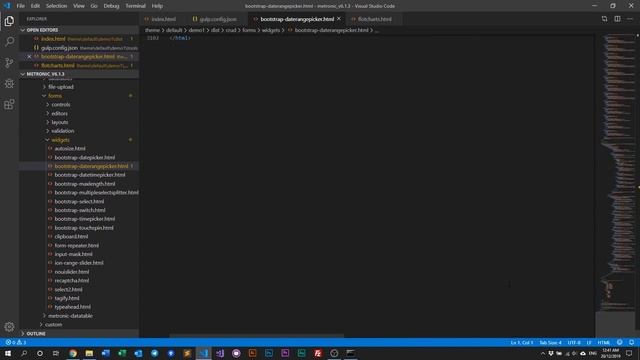Open the Terminal menu
640x360 pixels.
[x=135, y=6]
